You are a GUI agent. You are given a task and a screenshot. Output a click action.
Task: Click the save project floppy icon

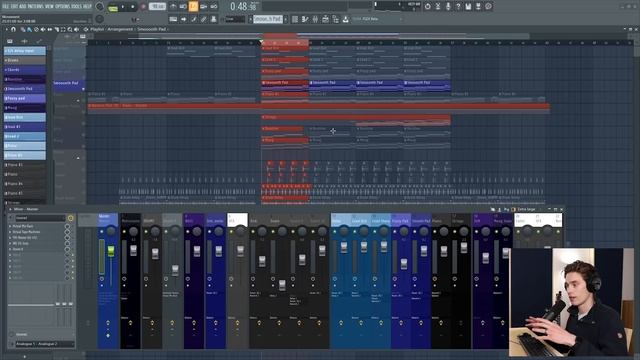[x=468, y=7]
